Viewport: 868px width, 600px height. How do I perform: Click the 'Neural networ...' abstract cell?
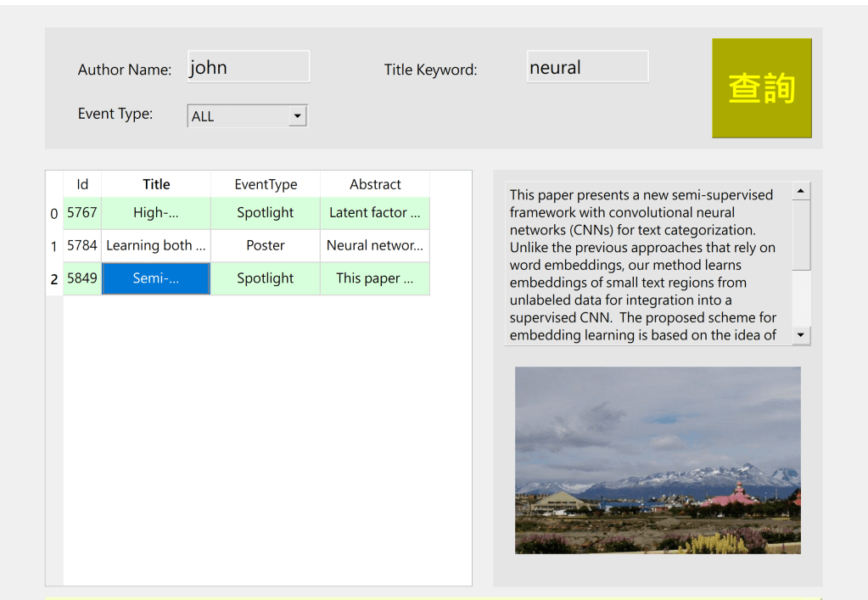(x=375, y=246)
